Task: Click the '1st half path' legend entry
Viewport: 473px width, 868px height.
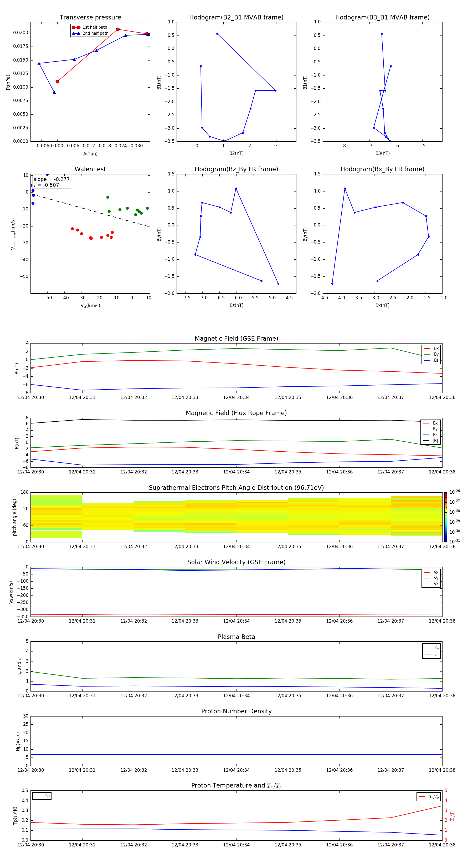Action: [x=90, y=27]
